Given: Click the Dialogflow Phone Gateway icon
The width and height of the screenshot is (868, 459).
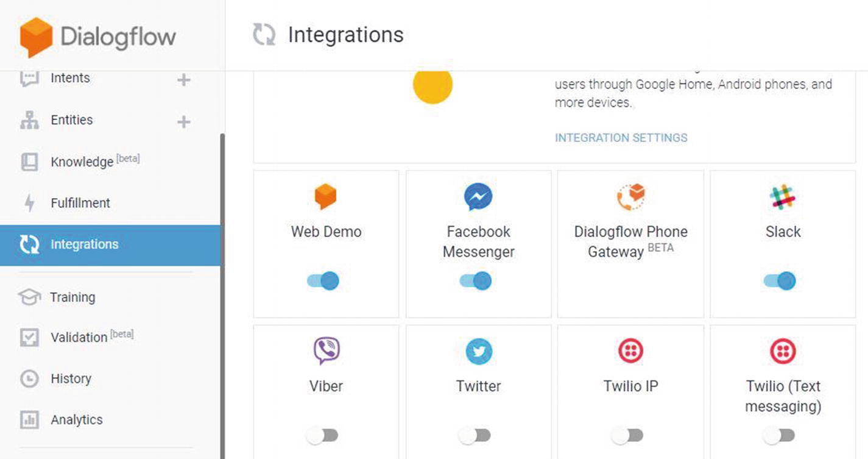Looking at the screenshot, I should tap(630, 197).
